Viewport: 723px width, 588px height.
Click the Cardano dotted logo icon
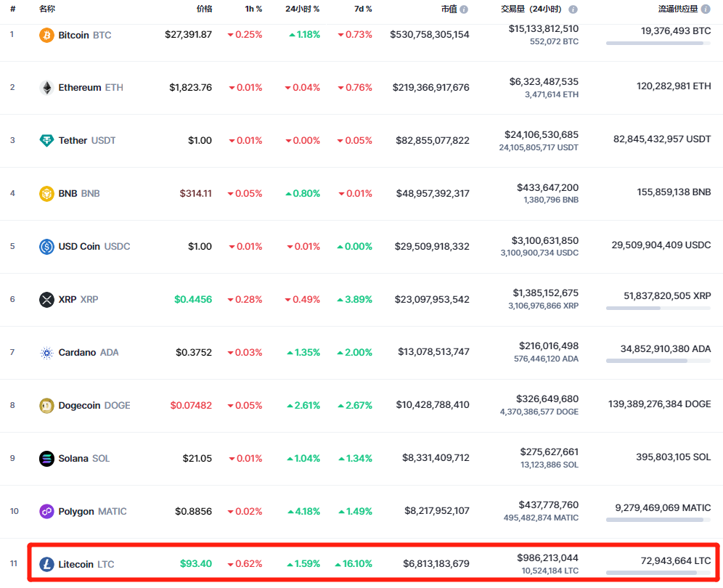[x=46, y=353]
